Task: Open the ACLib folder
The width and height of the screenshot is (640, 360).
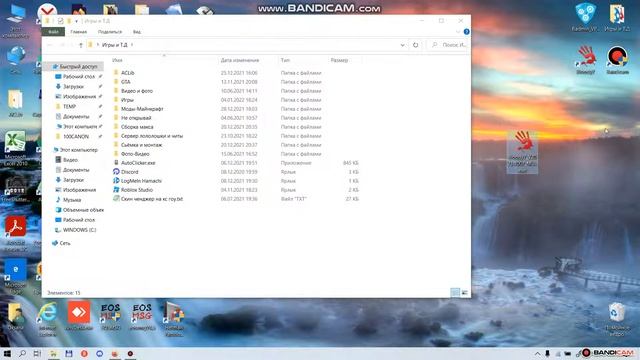Action: pyautogui.click(x=127, y=73)
